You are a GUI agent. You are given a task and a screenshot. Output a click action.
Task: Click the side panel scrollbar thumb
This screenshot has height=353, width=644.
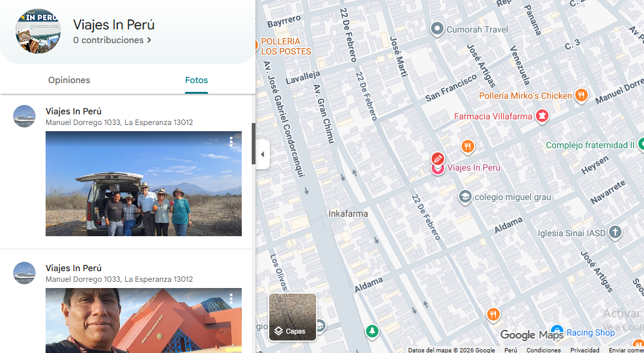click(254, 144)
